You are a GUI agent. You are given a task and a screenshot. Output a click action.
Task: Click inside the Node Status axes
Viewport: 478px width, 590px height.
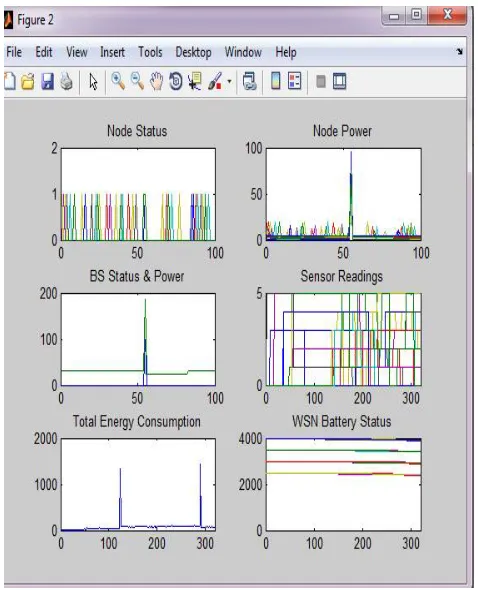coord(138,194)
